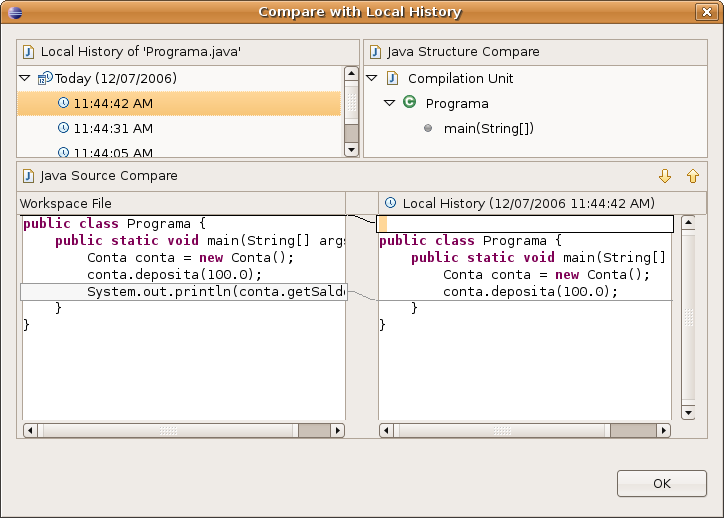Click the Today calendar icon in history
This screenshot has height=518, width=724.
(44, 78)
